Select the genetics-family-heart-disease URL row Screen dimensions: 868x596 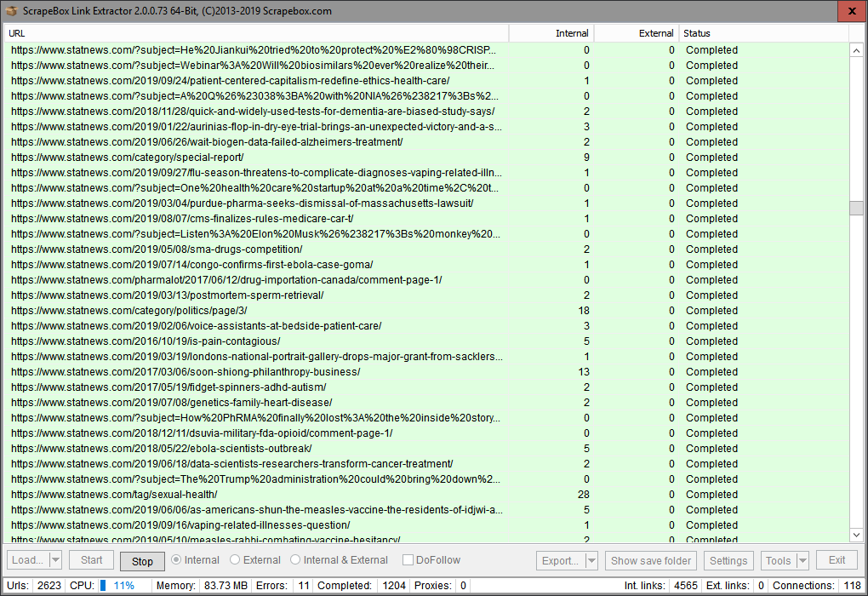[x=426, y=402]
